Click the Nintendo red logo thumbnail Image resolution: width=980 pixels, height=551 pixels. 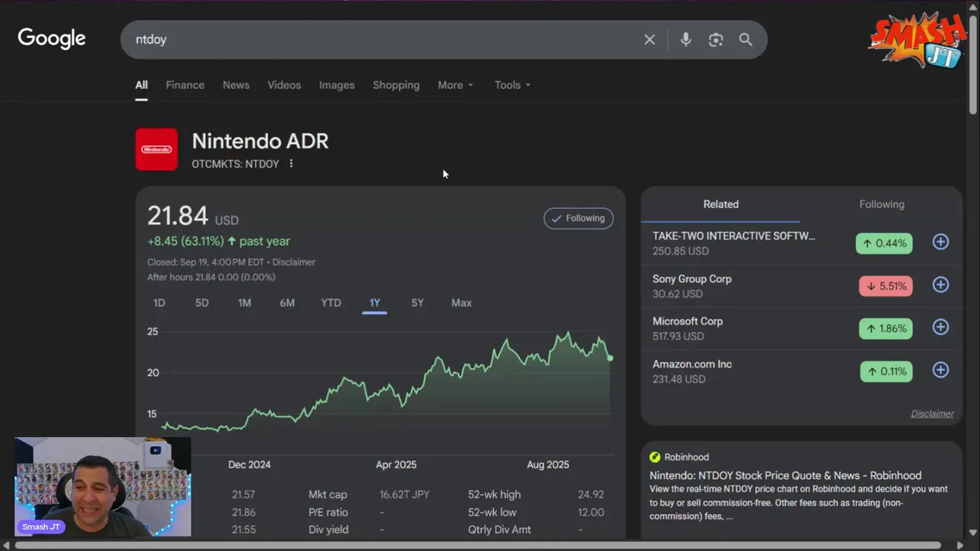tap(156, 149)
